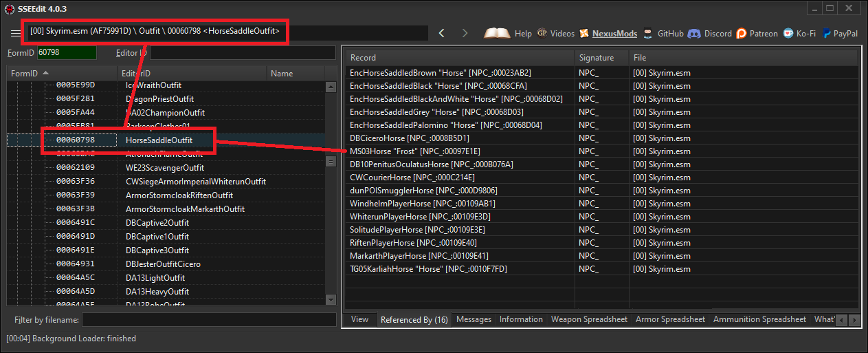
Task: Select the DB10PenitusOculatusHorse reference row
Action: coord(601,164)
